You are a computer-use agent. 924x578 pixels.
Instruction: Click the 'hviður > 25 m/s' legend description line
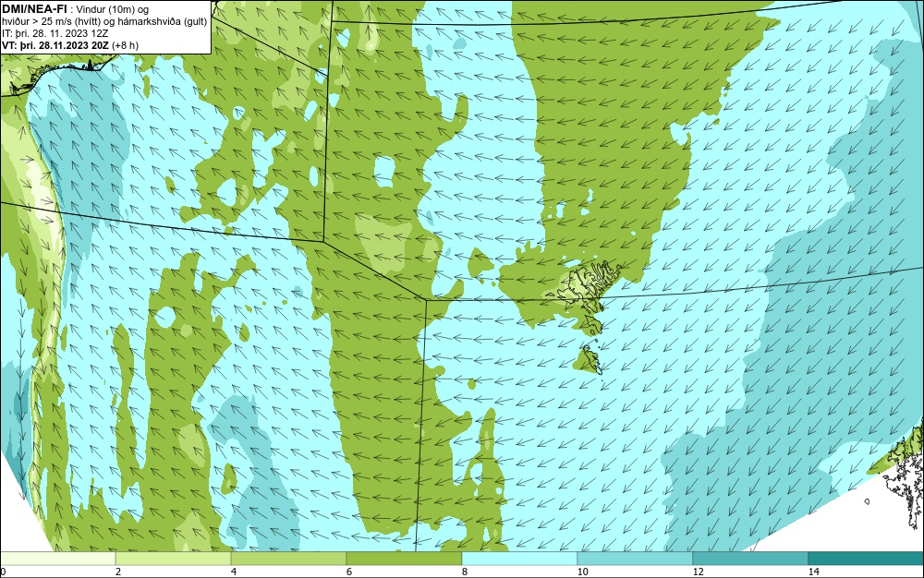coord(104,22)
